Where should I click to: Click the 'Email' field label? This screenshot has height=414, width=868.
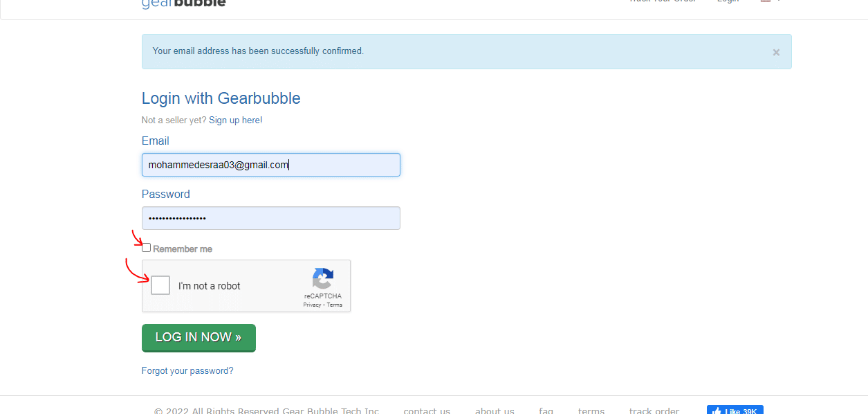(156, 141)
